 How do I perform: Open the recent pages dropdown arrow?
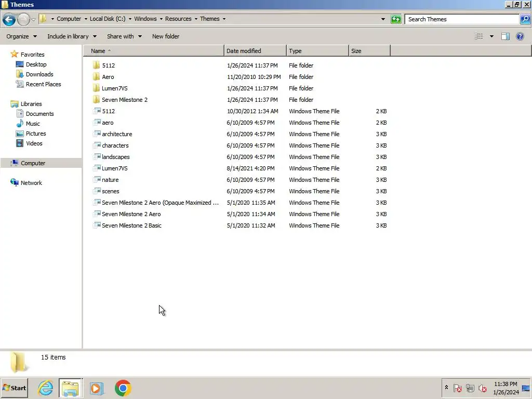click(x=34, y=19)
